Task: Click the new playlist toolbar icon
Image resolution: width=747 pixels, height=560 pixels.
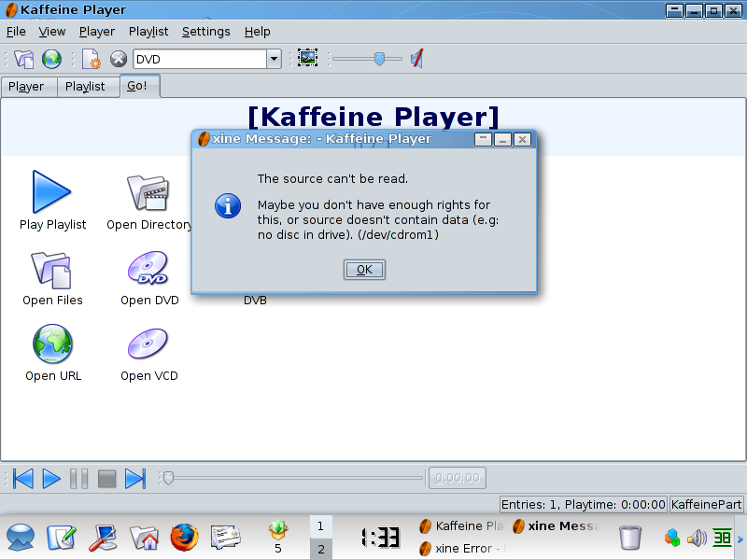Action: (92, 59)
